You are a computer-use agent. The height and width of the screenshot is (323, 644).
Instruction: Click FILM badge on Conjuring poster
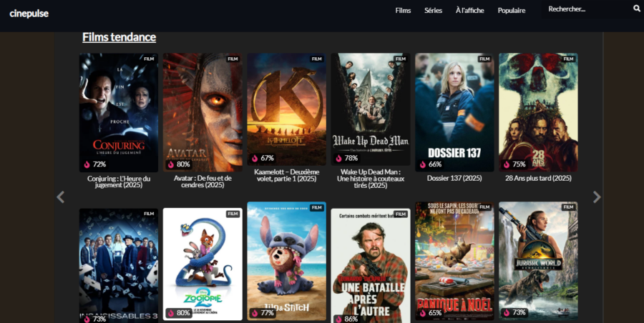pos(149,59)
